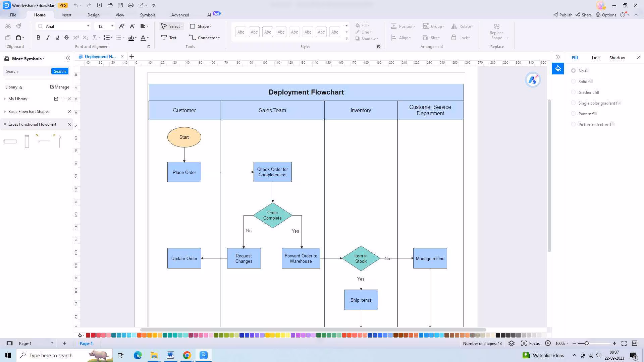Click the Format Painter icon
The width and height of the screenshot is (644, 362).
coord(19,26)
